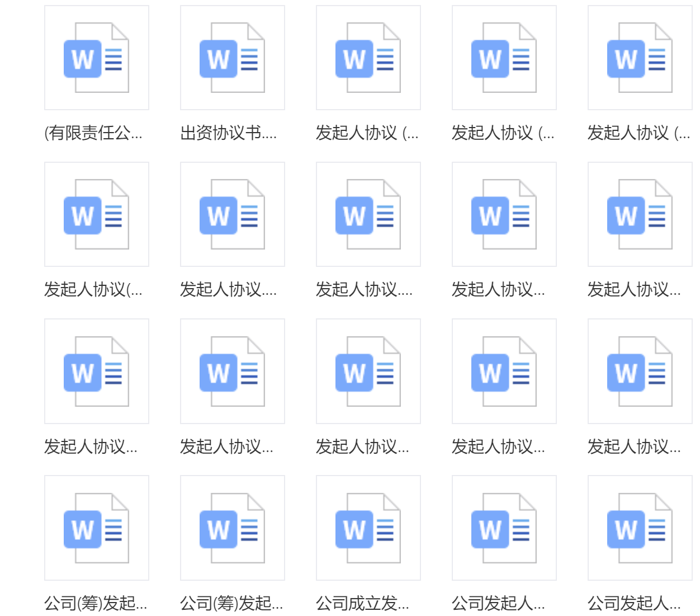Open the Word icon for (有限责任公... file
The width and height of the screenshot is (700, 616).
(96, 58)
